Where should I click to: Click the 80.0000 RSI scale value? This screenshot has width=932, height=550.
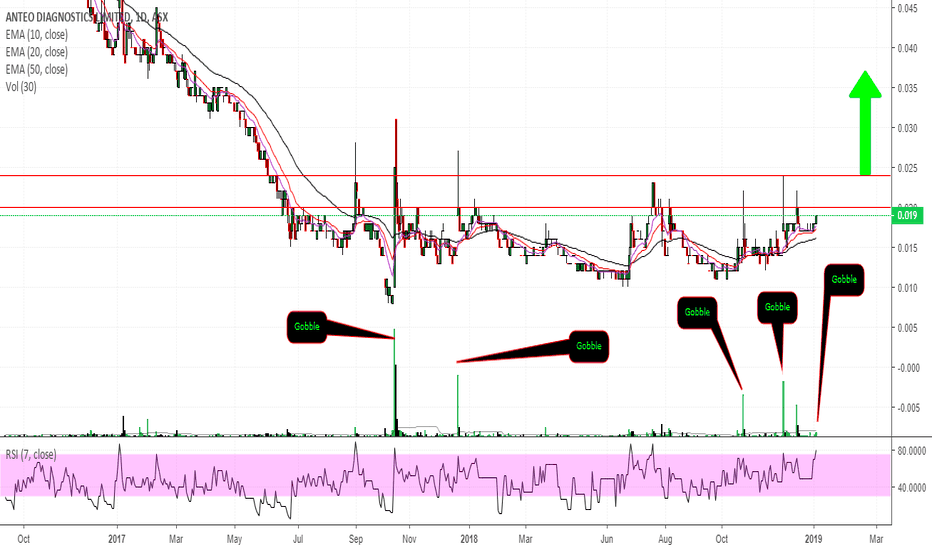coord(911,451)
